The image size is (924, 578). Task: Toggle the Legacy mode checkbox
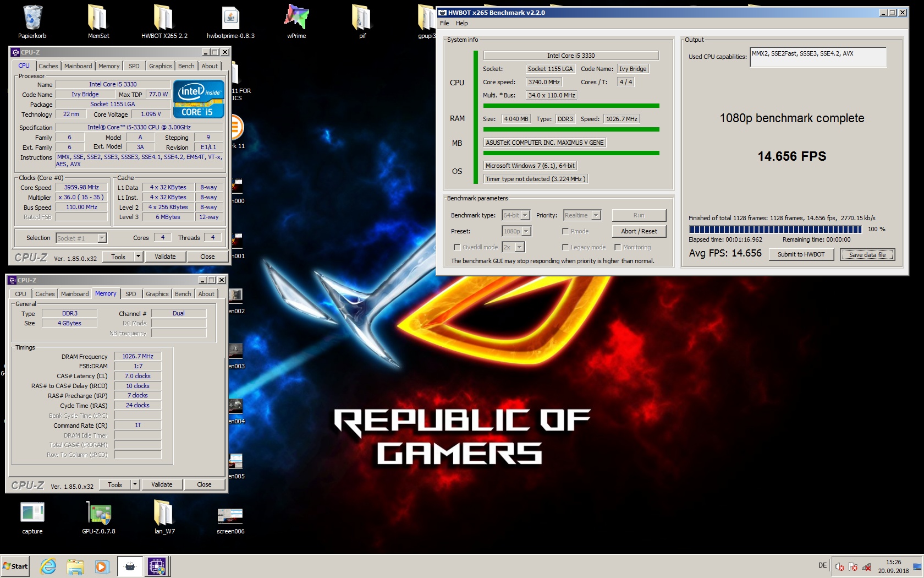point(565,247)
